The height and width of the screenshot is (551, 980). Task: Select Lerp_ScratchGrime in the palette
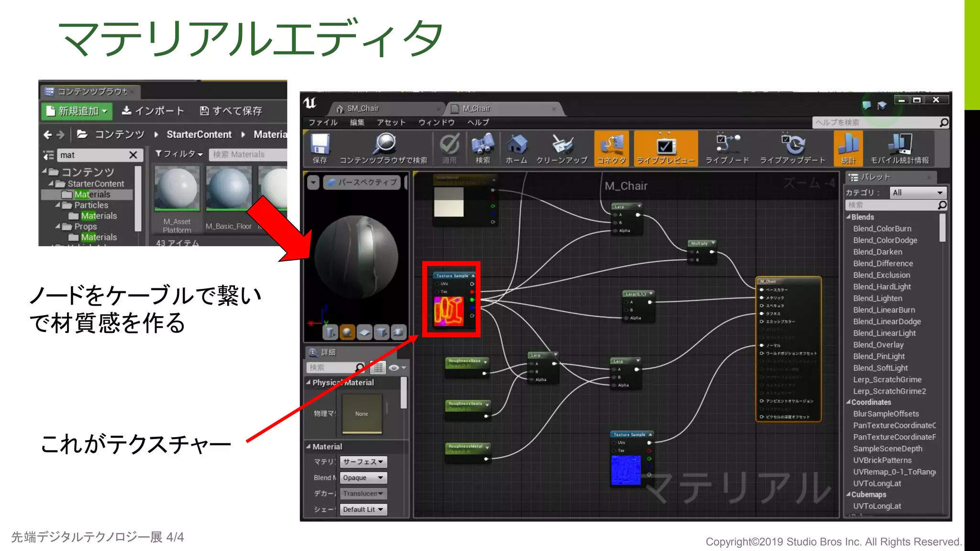(x=888, y=379)
